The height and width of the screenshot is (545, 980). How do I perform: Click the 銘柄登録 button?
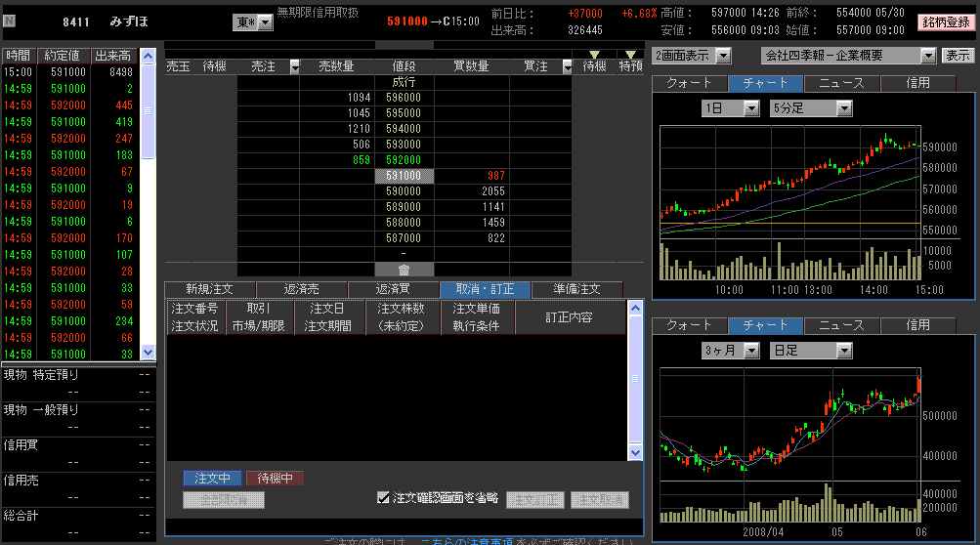click(946, 22)
